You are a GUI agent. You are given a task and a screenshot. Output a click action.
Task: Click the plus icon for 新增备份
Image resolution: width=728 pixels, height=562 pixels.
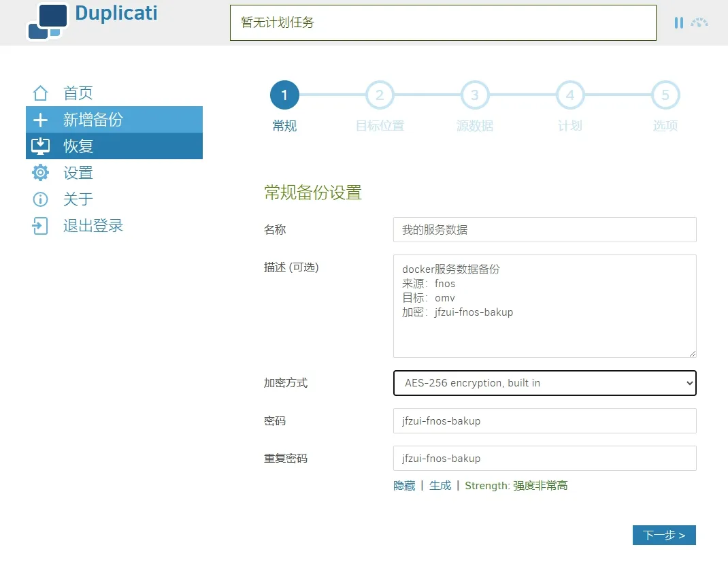click(x=41, y=120)
